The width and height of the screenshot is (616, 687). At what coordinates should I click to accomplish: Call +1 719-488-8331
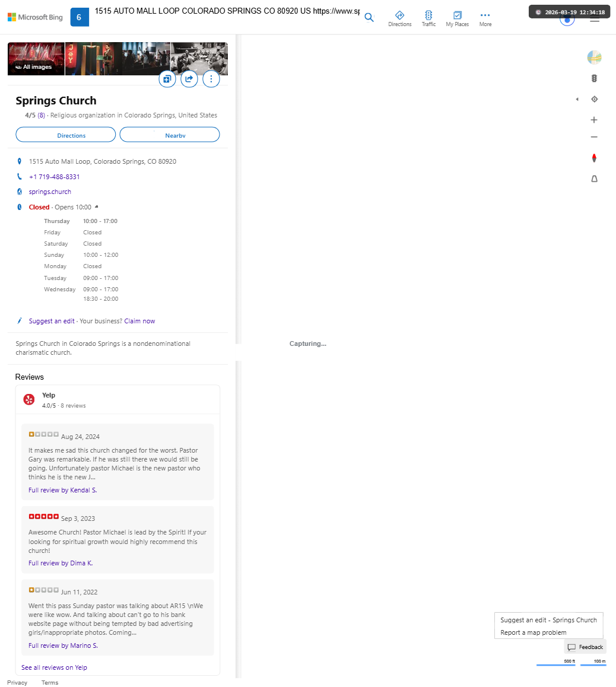click(x=55, y=177)
